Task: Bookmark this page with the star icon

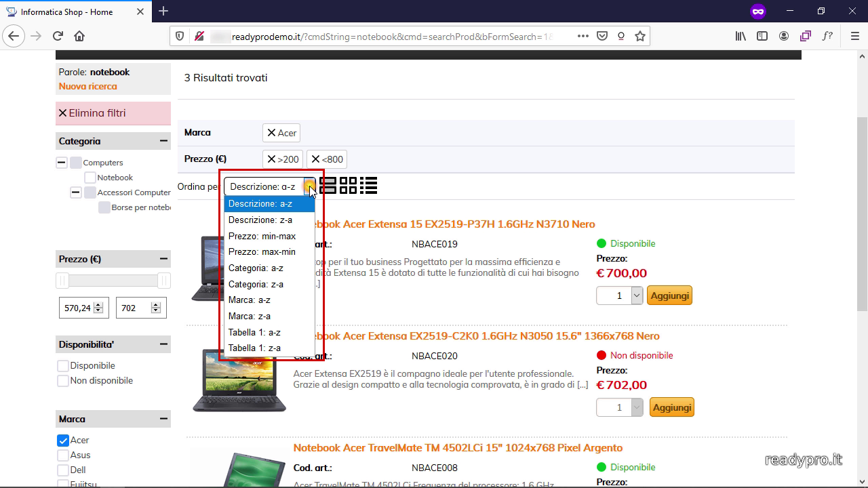Action: [x=639, y=35]
